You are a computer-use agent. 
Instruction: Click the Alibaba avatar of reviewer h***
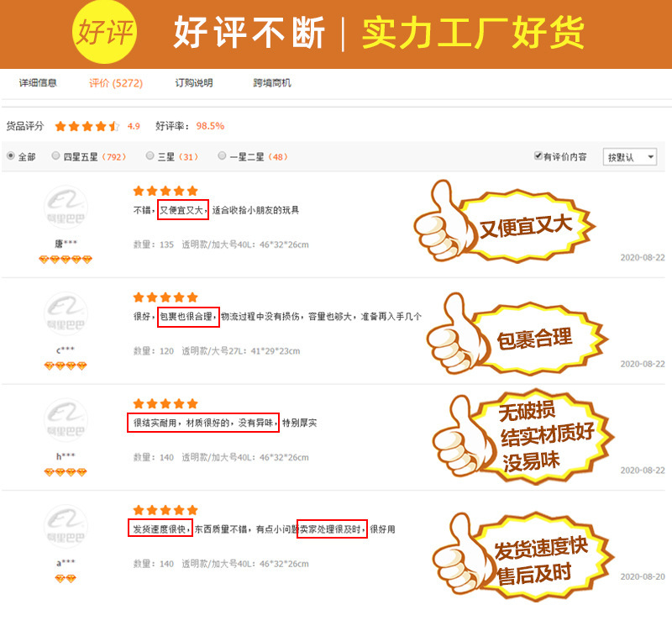coord(66,419)
